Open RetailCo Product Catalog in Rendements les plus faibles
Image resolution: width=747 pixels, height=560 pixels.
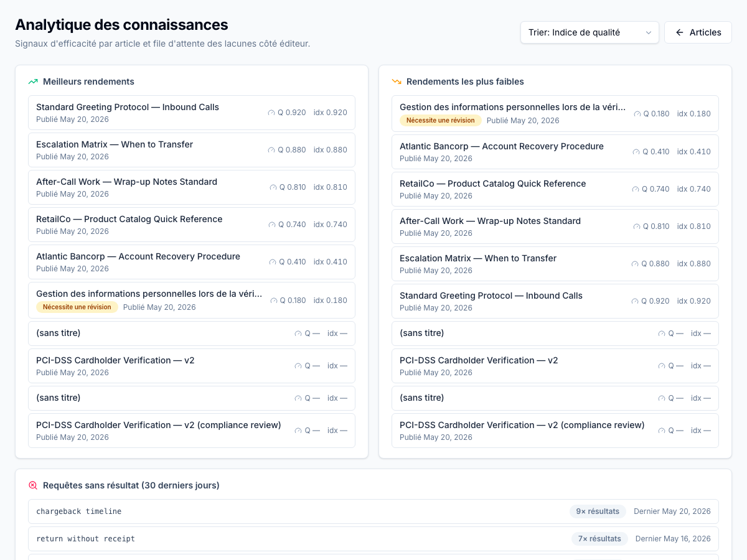(x=555, y=189)
